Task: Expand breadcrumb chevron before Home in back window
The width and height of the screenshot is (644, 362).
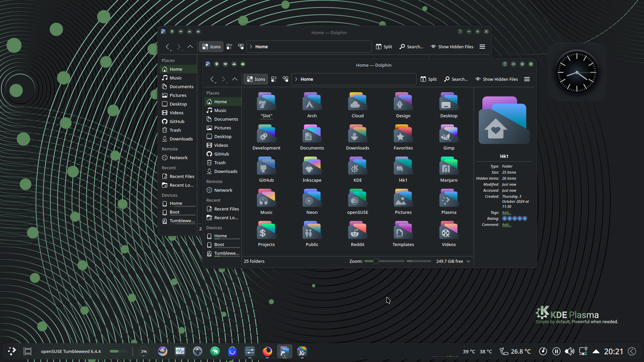Action: (x=251, y=47)
